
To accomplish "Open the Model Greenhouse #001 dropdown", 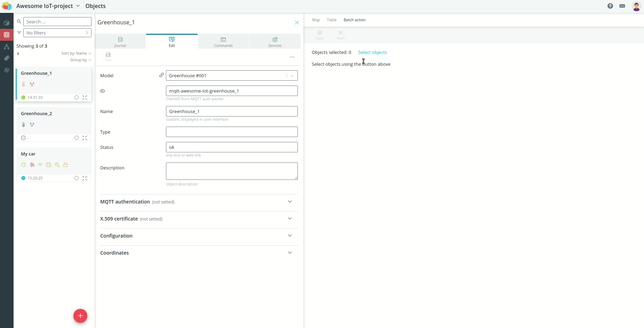I will (232, 75).
